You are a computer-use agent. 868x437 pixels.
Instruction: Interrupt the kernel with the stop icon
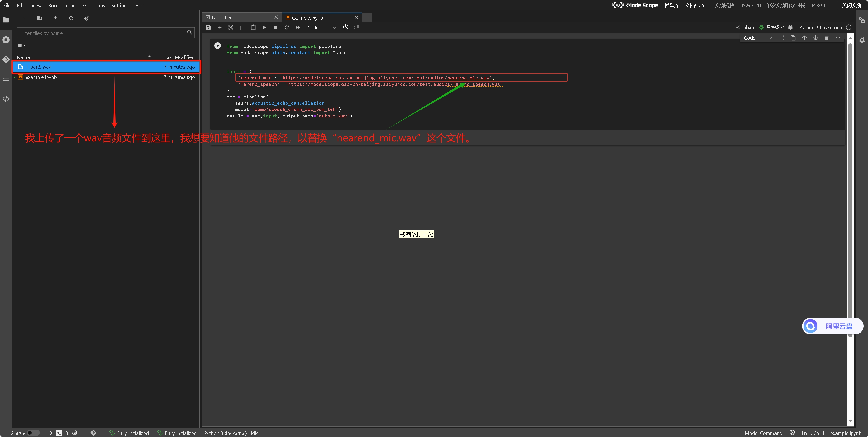(x=276, y=27)
